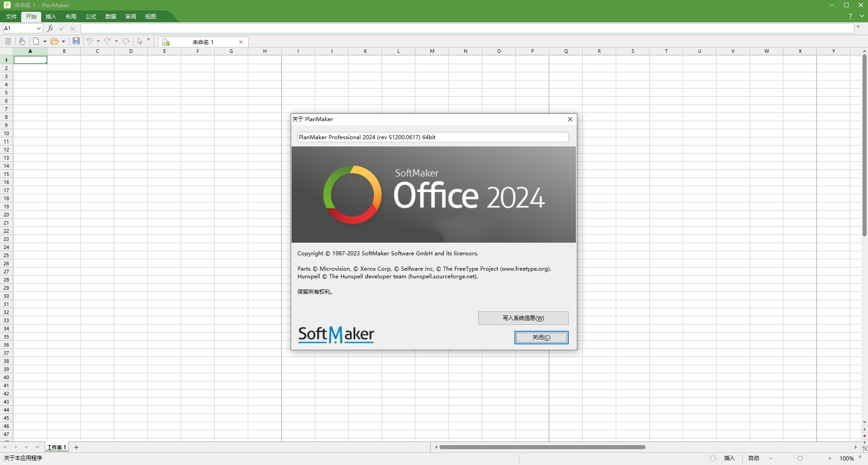Open the 文件 menu
This screenshot has width=868, height=465.
pos(11,17)
